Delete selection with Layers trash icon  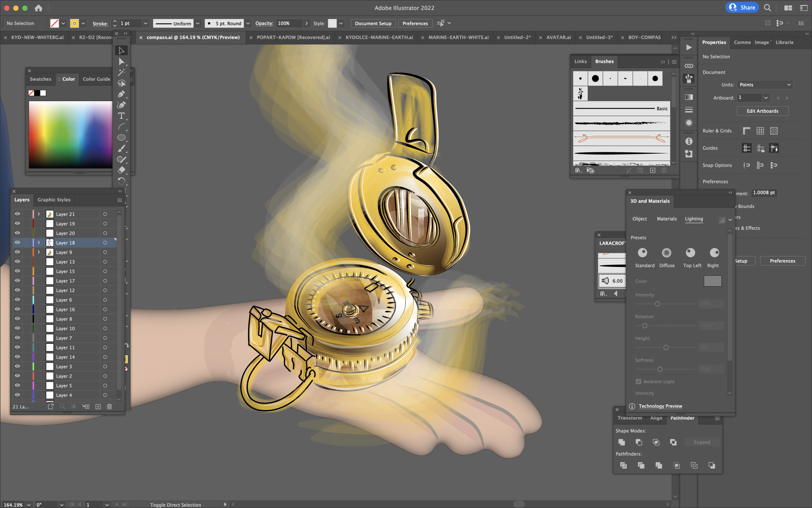[x=109, y=407]
